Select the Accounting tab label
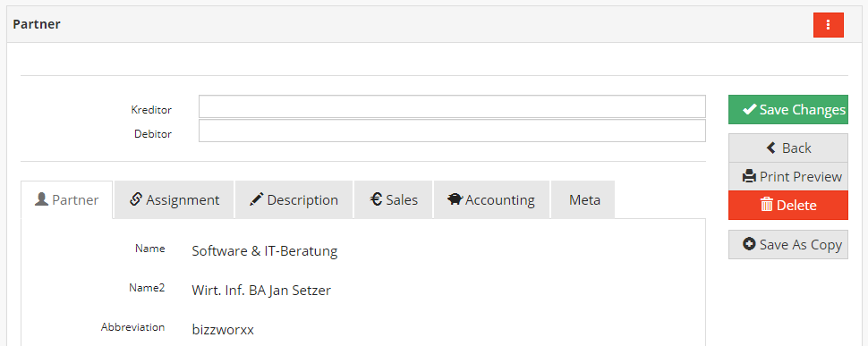The width and height of the screenshot is (868, 346). click(x=500, y=199)
